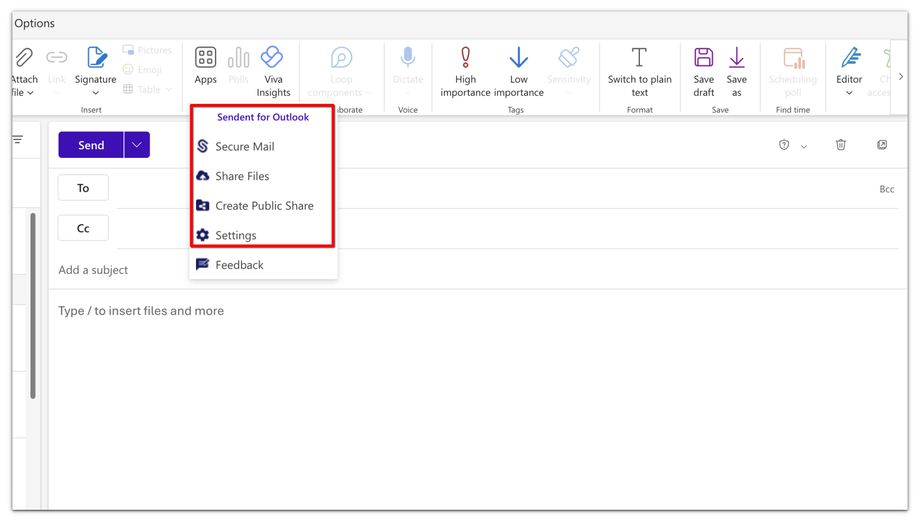
Task: Click Loop components
Action: [339, 72]
